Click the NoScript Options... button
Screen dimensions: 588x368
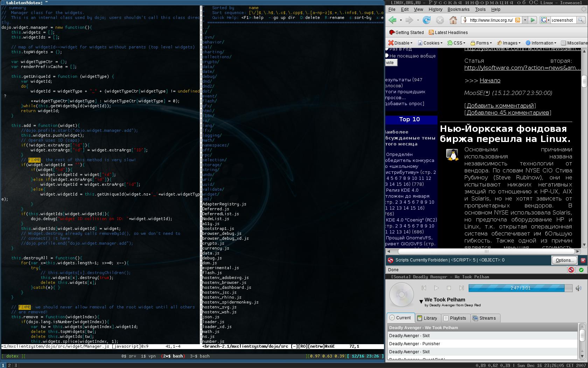pos(565,260)
